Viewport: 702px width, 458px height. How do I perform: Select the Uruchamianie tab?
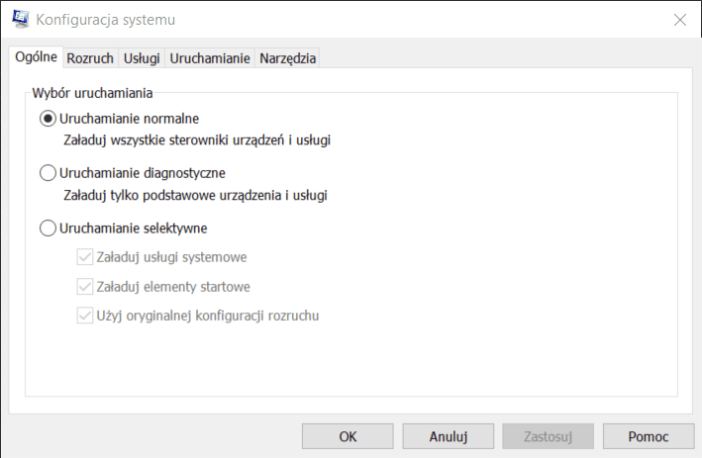(210, 59)
